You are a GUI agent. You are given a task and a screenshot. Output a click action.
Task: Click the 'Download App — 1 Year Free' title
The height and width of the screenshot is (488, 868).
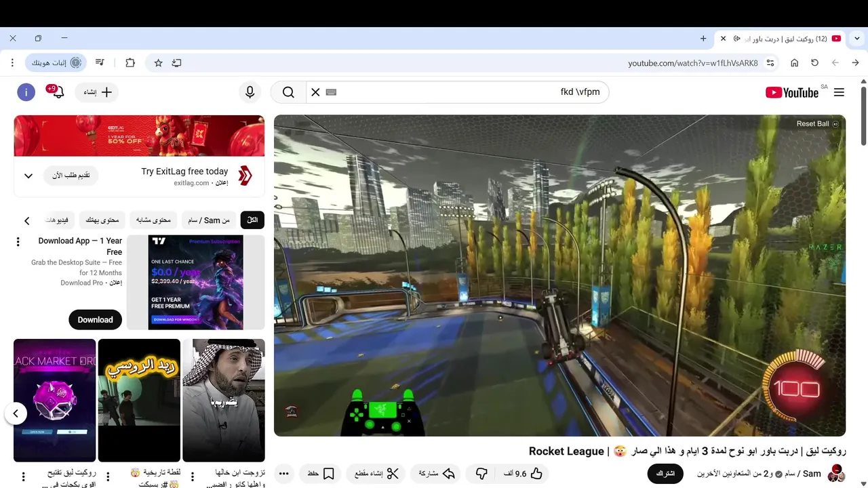point(80,246)
